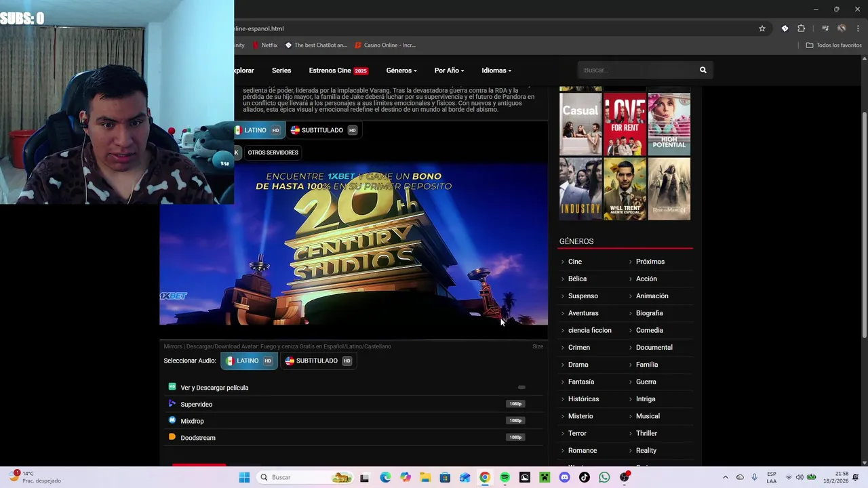The height and width of the screenshot is (488, 868).
Task: Open the 'High Potential' poster
Action: click(x=669, y=124)
